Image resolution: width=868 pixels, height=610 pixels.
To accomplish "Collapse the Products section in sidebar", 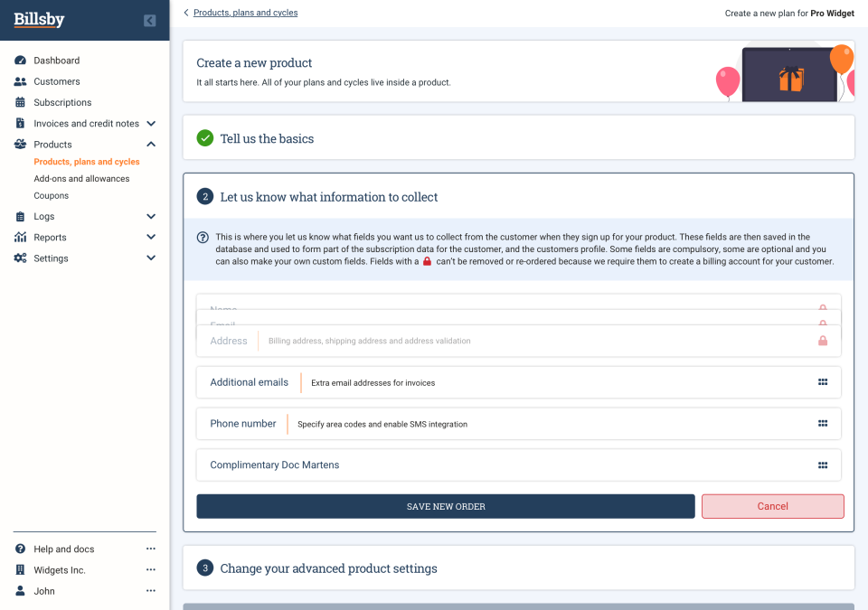I will [150, 144].
